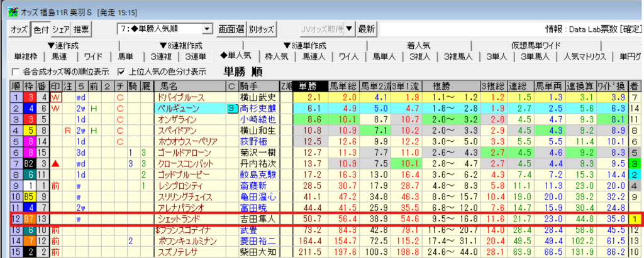Viewport: 644px width, 258px height.
Task: Click the B2 frame badge in row 7
Action: 29,163
